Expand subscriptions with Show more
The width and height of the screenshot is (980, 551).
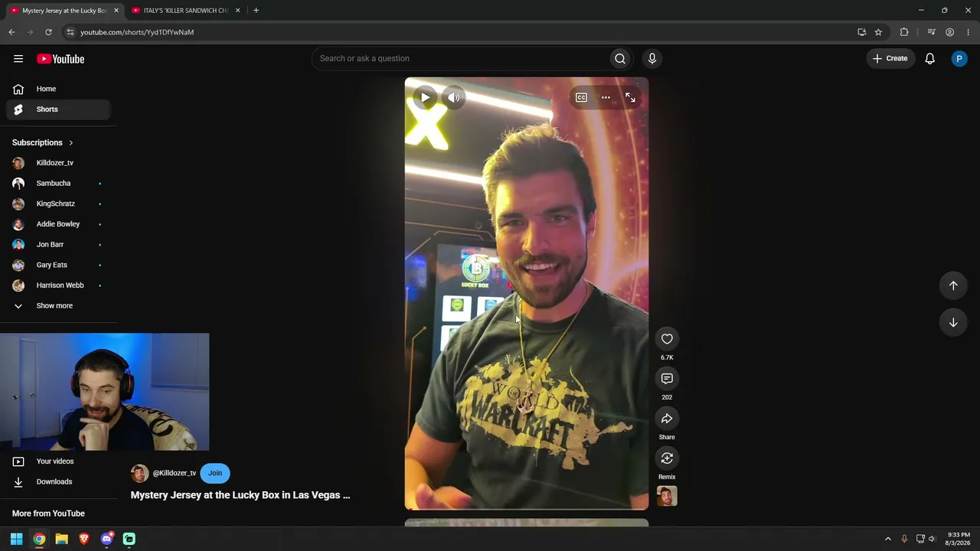[x=58, y=306]
